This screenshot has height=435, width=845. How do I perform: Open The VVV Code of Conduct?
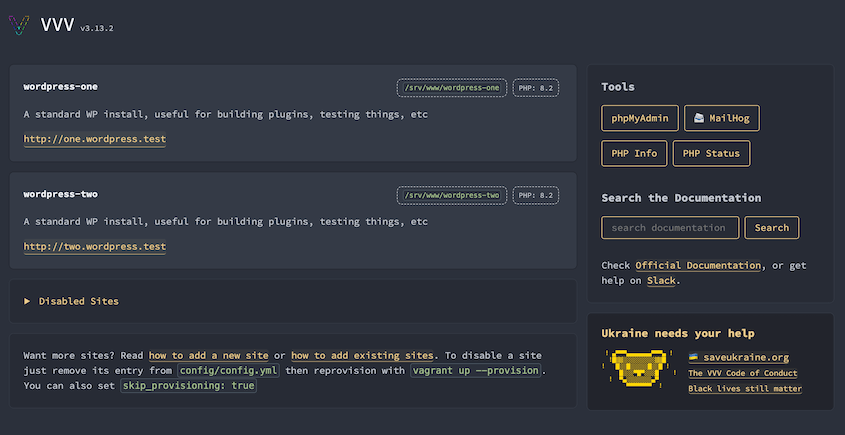click(x=743, y=373)
